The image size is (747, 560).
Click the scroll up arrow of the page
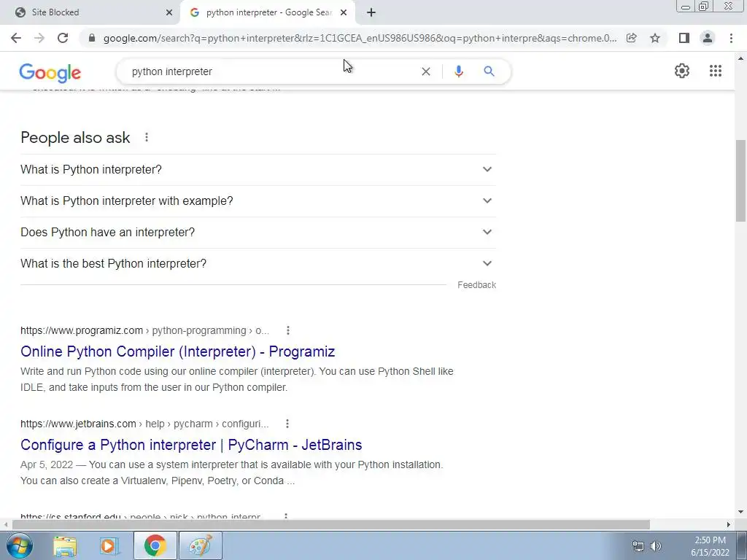click(x=741, y=58)
